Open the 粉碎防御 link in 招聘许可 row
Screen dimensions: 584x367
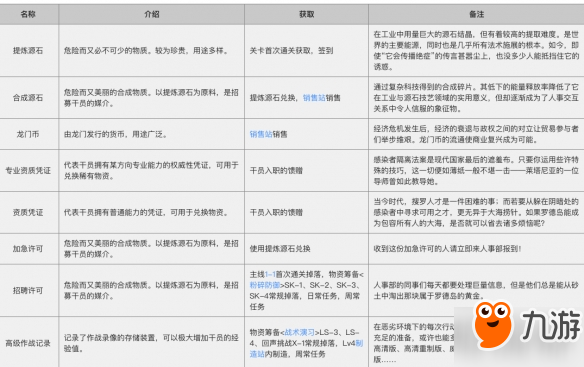point(265,285)
